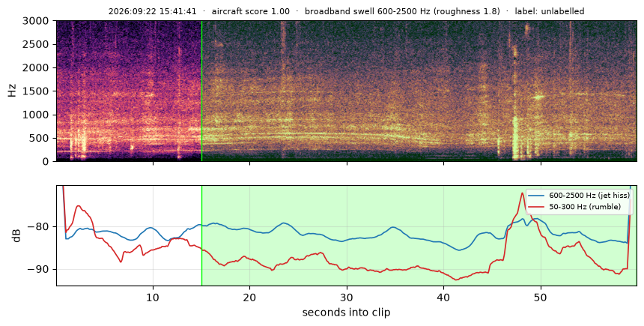Click the 'dB' y-axis label
This screenshot has height=326, width=644.
point(16,235)
